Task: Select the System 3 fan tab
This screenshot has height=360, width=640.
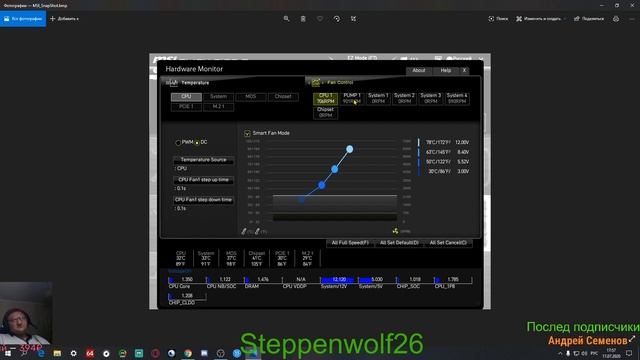Action: [x=431, y=98]
